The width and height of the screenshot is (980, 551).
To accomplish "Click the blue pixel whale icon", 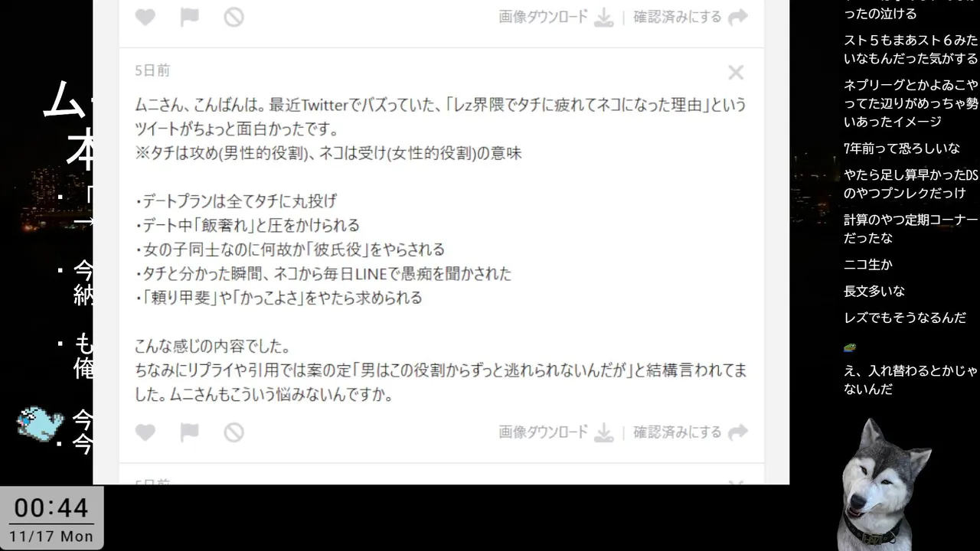I will pyautogui.click(x=40, y=423).
